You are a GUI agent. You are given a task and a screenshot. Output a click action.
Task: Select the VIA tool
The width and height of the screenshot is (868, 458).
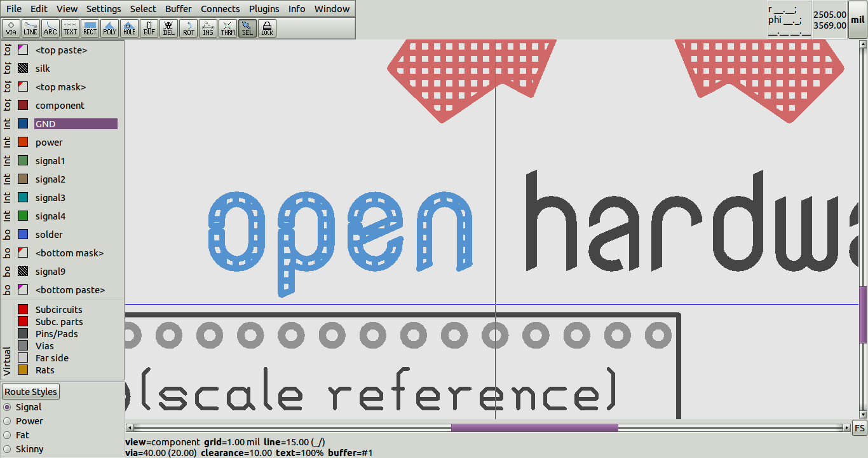pyautogui.click(x=11, y=28)
